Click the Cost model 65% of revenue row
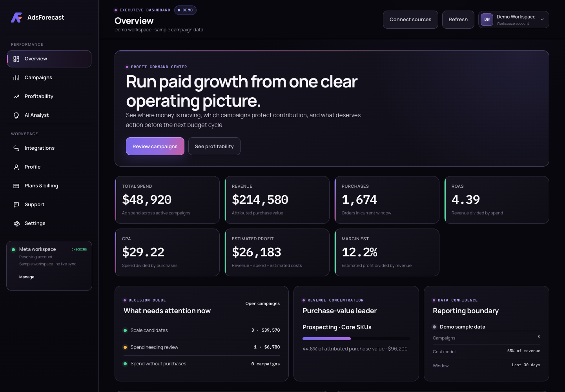This screenshot has height=392, width=565. [487, 352]
